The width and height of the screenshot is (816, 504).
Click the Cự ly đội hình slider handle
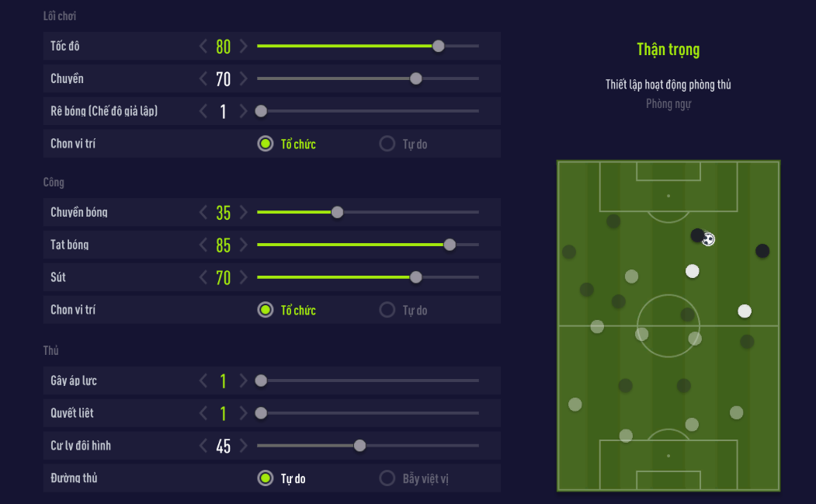coord(359,446)
